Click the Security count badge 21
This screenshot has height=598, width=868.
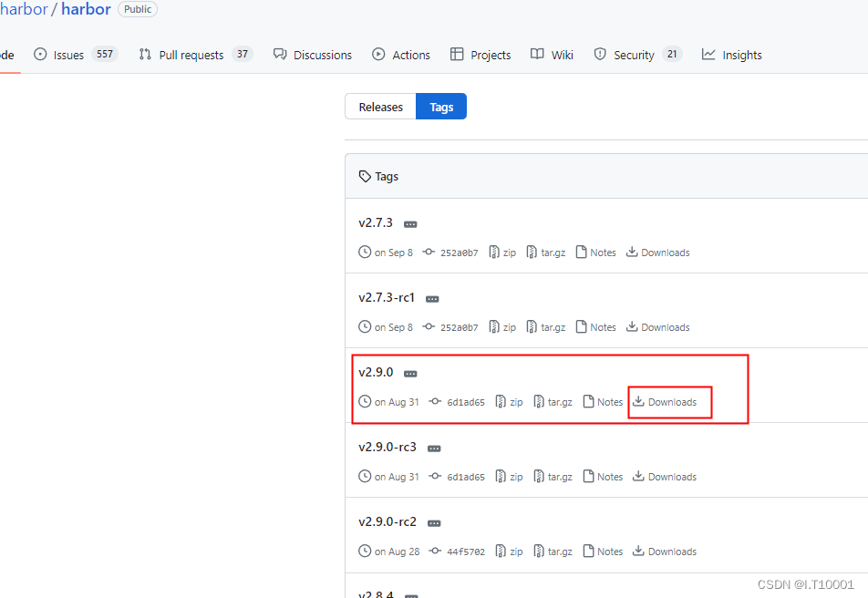coord(672,54)
